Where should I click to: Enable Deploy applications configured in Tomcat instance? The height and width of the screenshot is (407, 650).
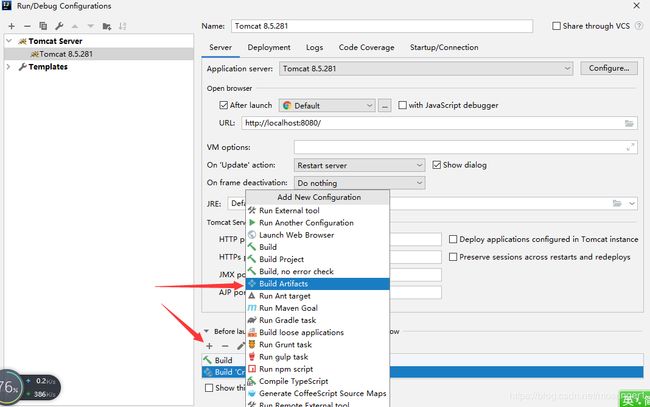pos(453,239)
